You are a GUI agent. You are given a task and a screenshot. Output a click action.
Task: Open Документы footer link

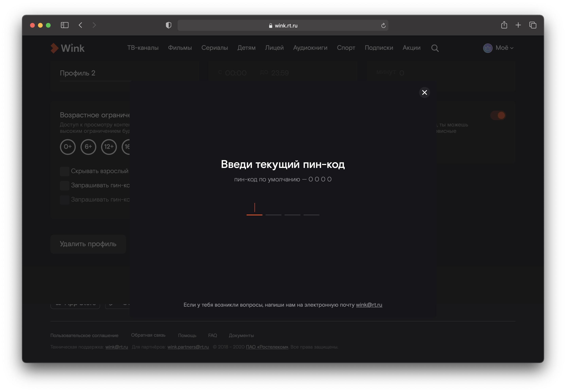241,335
